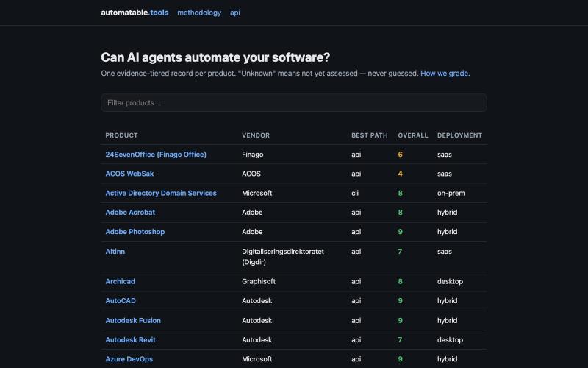The image size is (588, 368).
Task: Select the Finago vendor cell
Action: (252, 155)
